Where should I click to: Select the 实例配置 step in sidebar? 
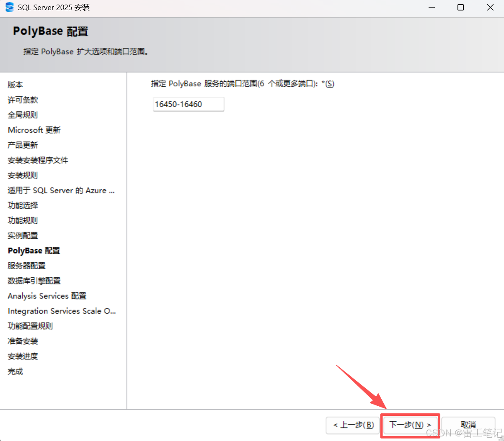[x=23, y=235]
